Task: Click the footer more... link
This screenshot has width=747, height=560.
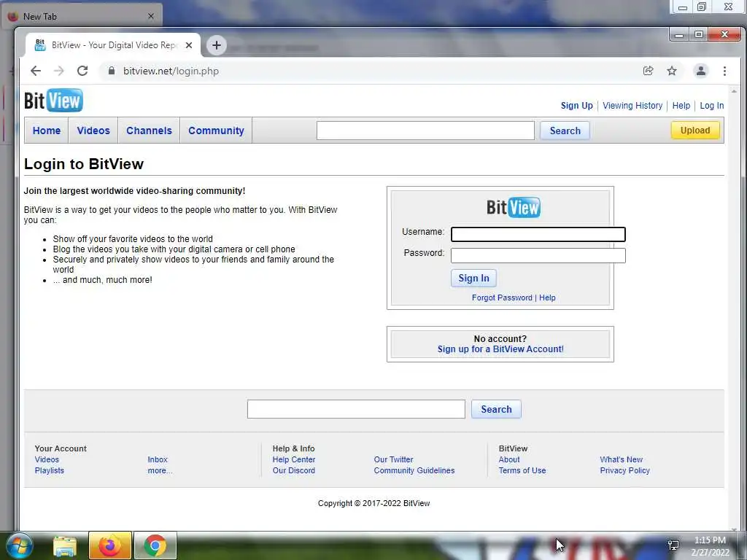Action: 160,470
